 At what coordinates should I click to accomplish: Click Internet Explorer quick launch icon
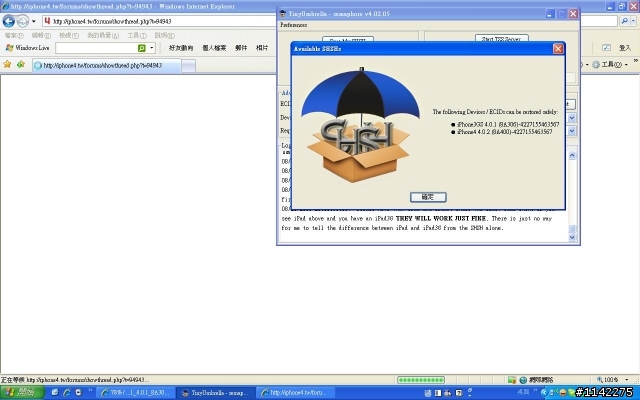[x=67, y=393]
